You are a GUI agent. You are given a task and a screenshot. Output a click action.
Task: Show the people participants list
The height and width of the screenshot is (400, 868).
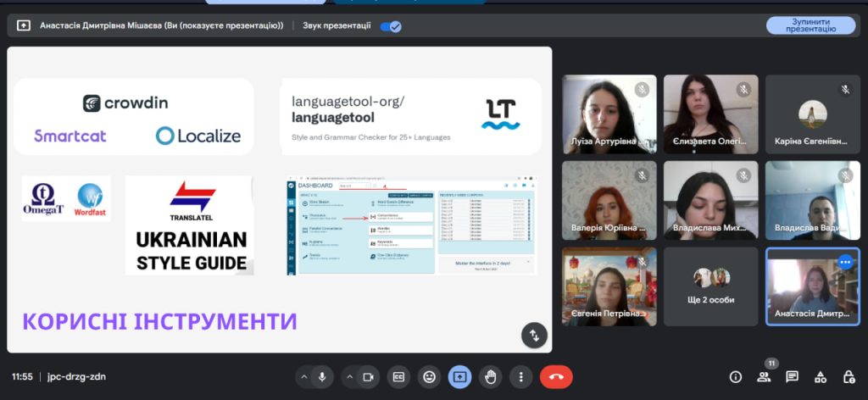764,377
